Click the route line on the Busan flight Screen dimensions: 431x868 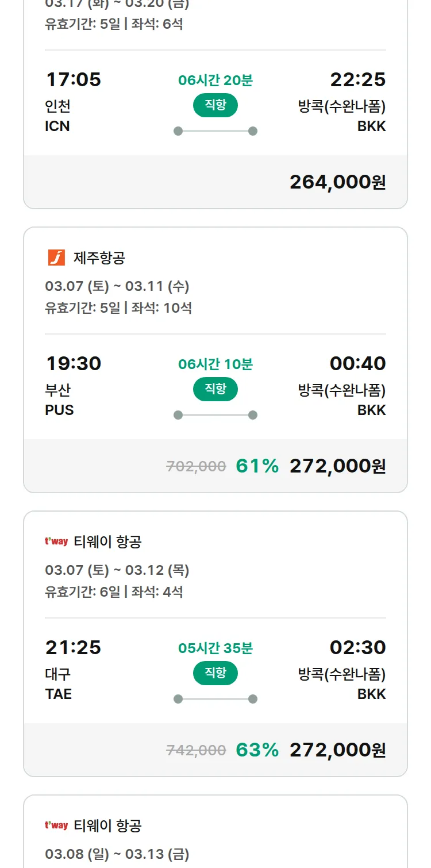[x=215, y=415]
